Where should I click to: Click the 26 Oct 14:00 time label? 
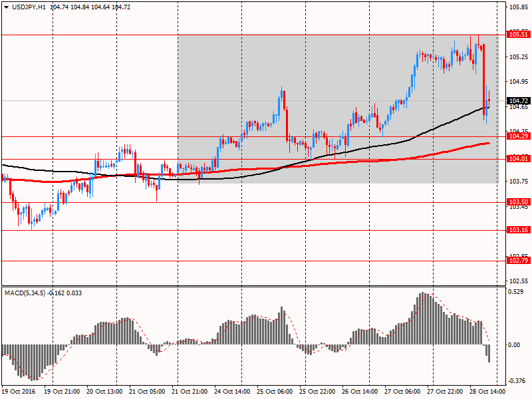360,393
